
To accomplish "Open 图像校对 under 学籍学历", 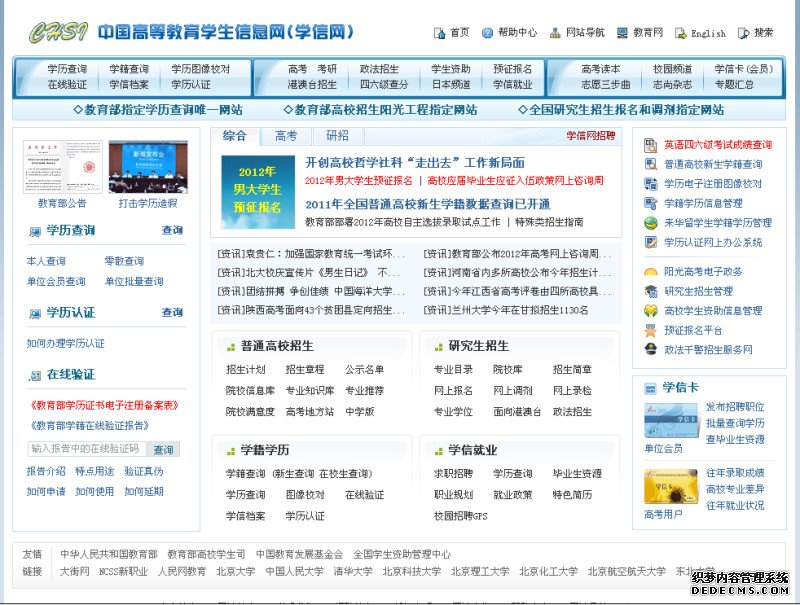I will point(305,495).
